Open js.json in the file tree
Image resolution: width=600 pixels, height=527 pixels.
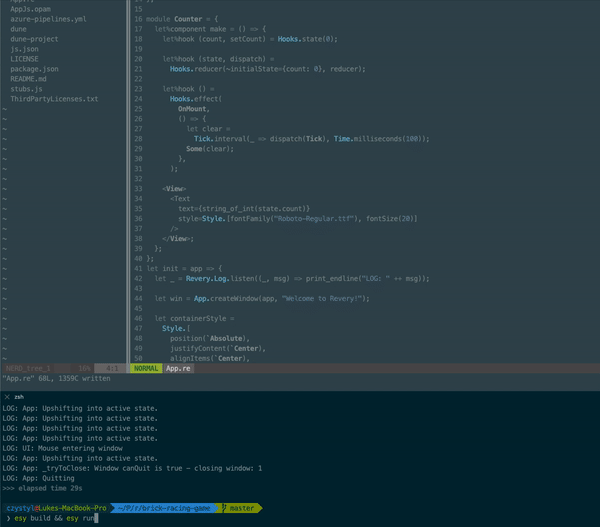(x=24, y=49)
